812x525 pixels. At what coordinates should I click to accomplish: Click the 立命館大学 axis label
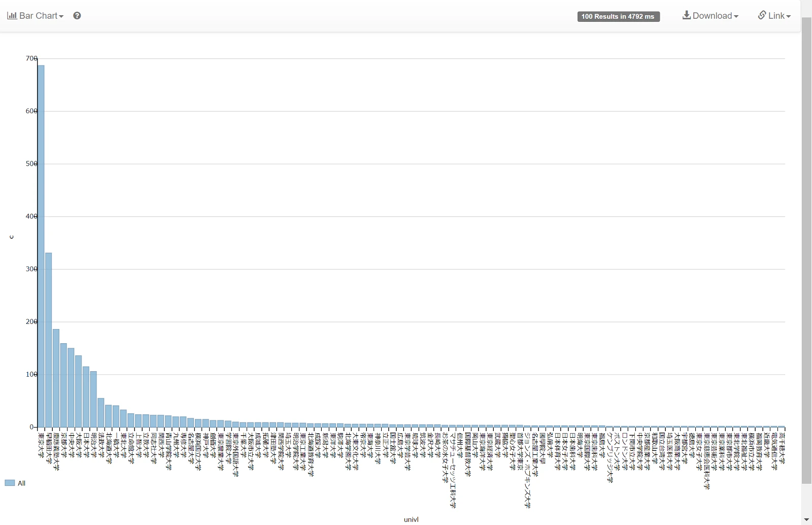pyautogui.click(x=131, y=448)
